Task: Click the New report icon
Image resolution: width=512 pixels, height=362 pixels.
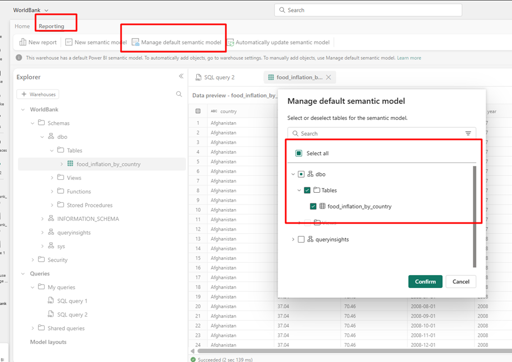Action: click(23, 42)
